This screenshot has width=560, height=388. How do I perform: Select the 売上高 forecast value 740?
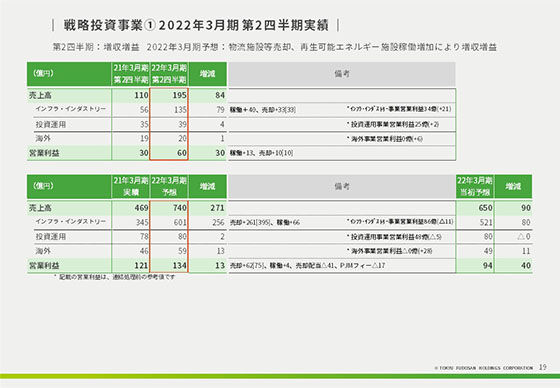180,208
